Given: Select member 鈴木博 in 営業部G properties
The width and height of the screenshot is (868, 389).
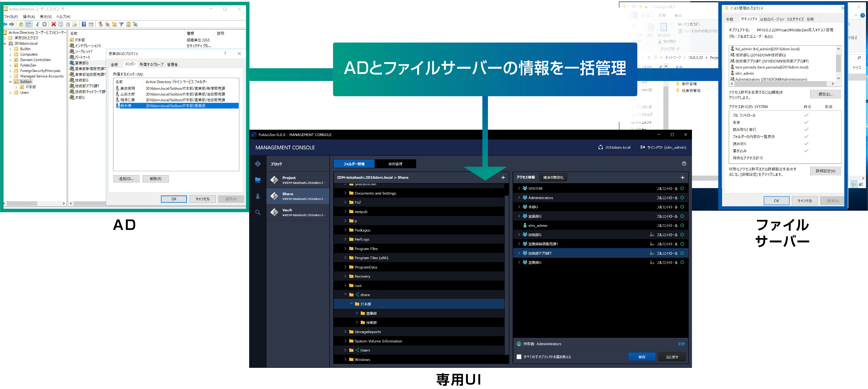Looking at the screenshot, I should coord(177,106).
